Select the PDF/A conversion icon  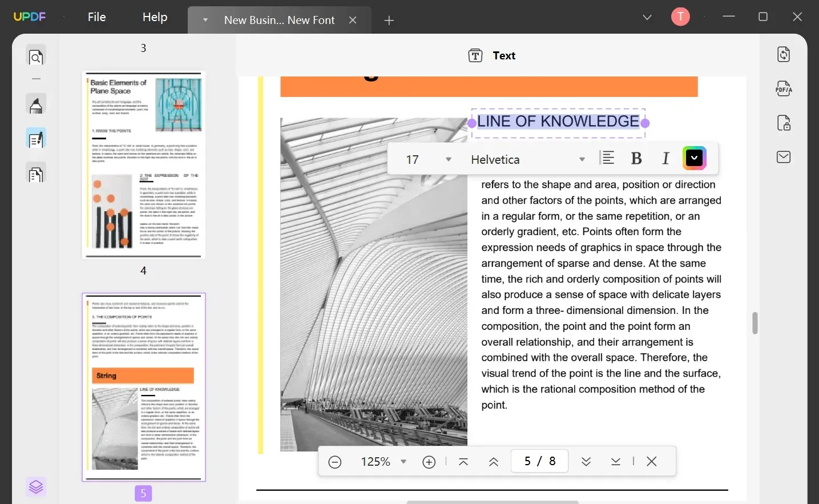coord(784,88)
